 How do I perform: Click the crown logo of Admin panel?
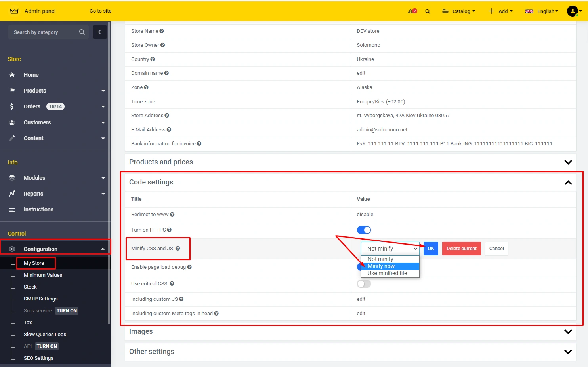coord(14,11)
